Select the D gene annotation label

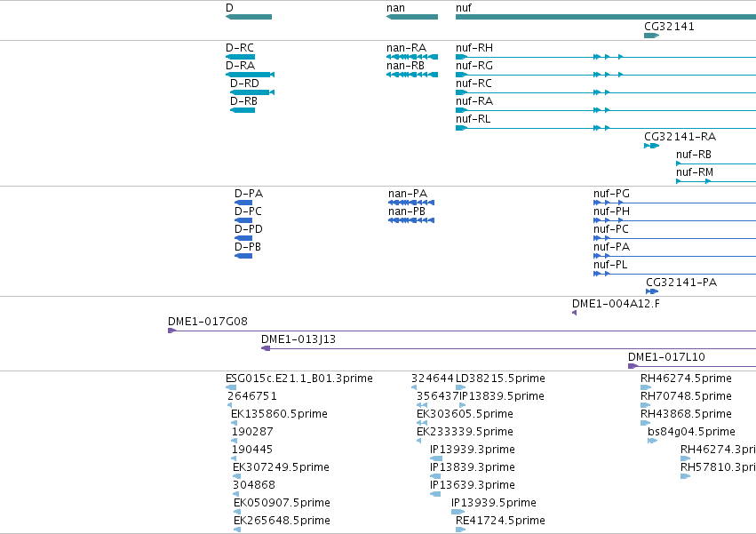(x=229, y=8)
